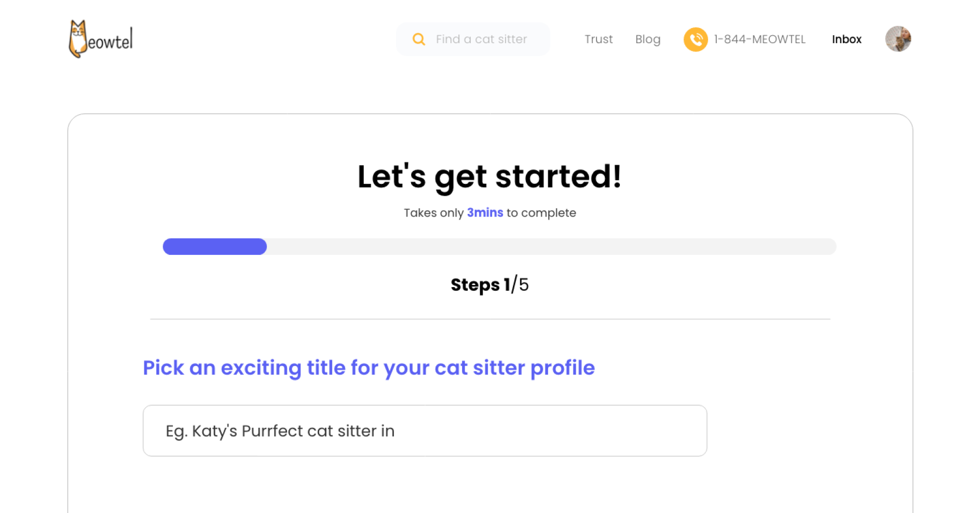Open the user profile avatar

click(x=898, y=39)
